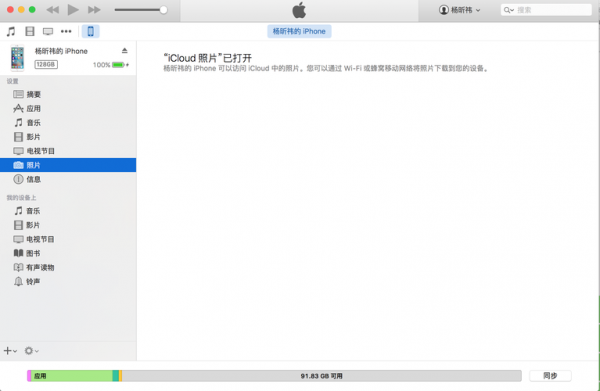The image size is (600, 391).
Task: Click the 有声读物 audiobook icon
Action: [18, 267]
